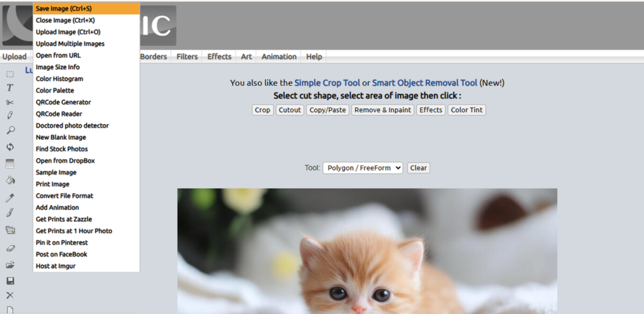
Task: Click the open folder icon
Action: click(x=10, y=265)
